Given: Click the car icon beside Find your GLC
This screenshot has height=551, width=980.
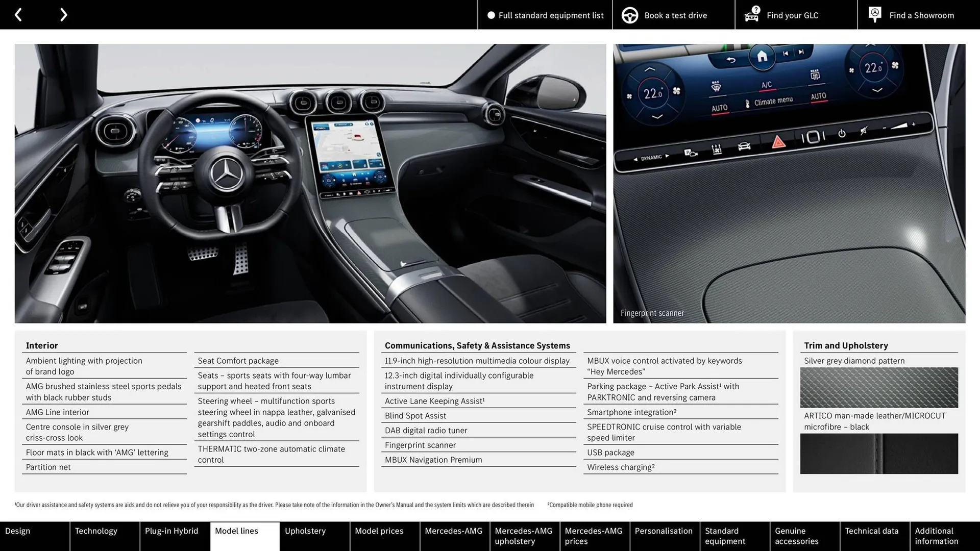Looking at the screenshot, I should [x=751, y=16].
